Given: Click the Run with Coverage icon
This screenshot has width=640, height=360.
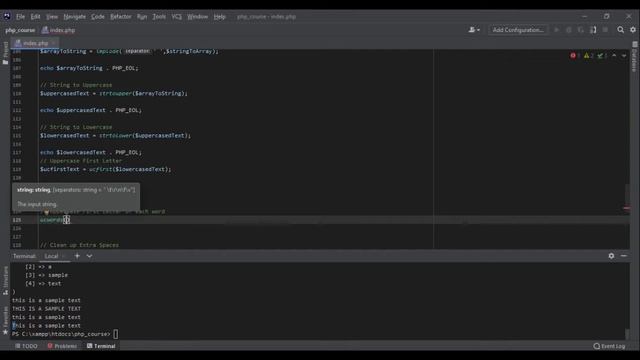Looking at the screenshot, I should click(x=581, y=30).
